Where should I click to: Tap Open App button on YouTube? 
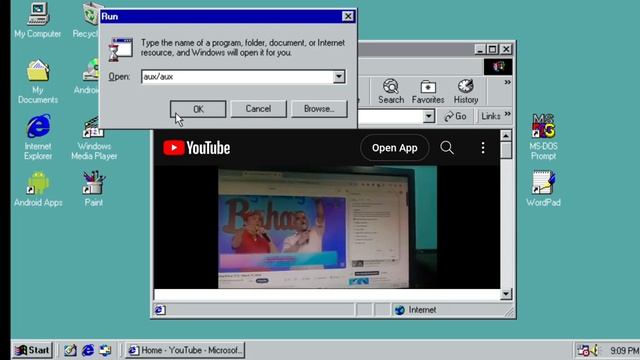click(x=395, y=148)
